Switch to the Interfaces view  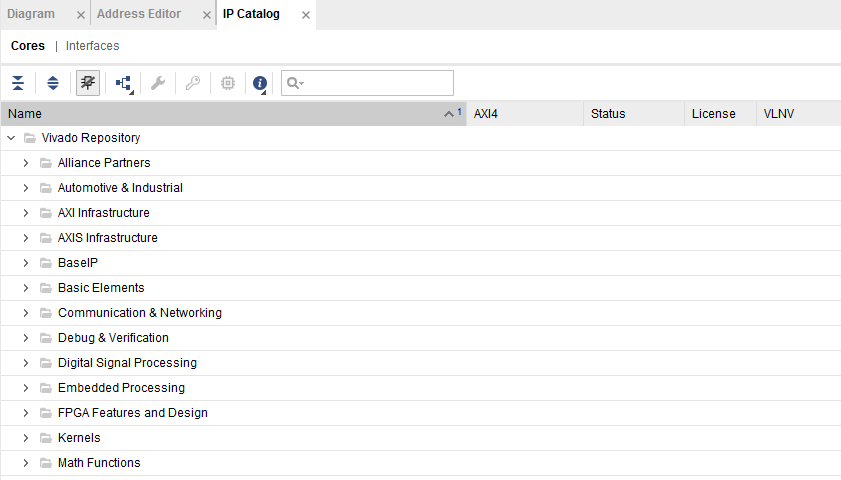(x=93, y=46)
